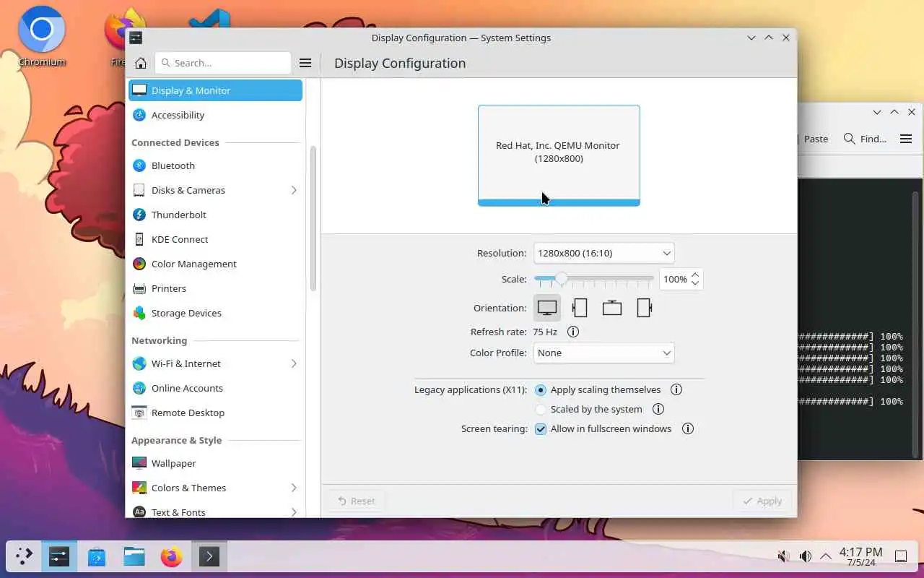
Task: Select Scaled by the system radio button
Action: tap(541, 409)
